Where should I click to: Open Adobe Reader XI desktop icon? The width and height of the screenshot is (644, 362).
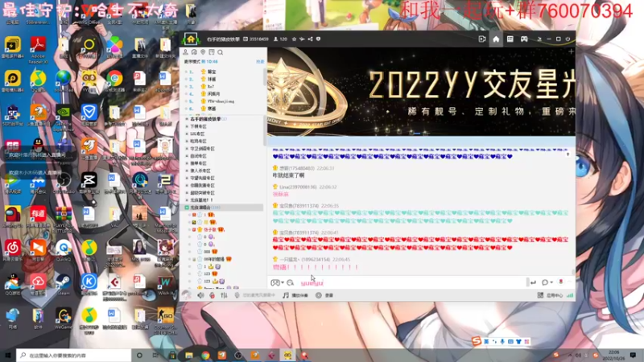click(38, 50)
